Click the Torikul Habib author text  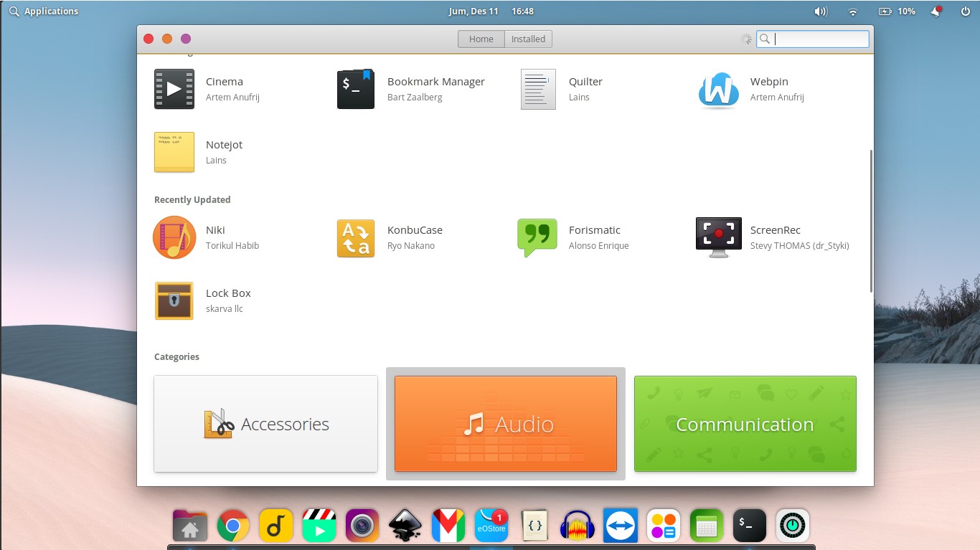(x=232, y=246)
